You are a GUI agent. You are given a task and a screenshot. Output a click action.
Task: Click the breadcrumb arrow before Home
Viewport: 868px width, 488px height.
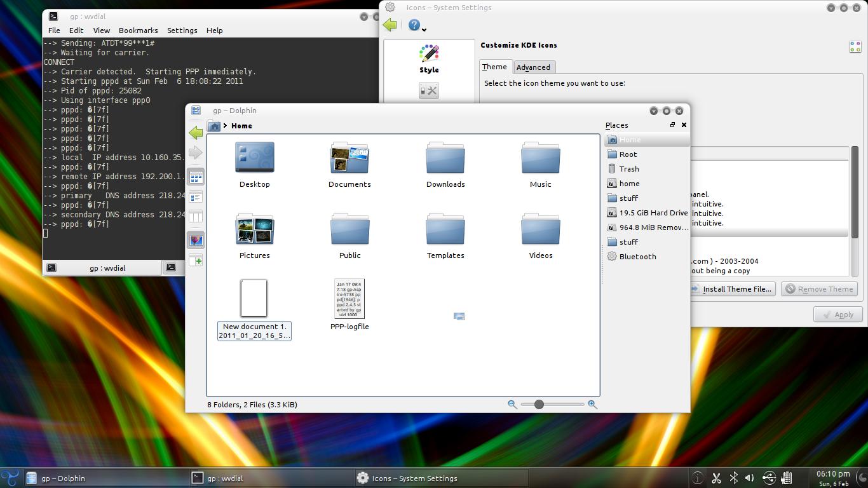click(226, 126)
